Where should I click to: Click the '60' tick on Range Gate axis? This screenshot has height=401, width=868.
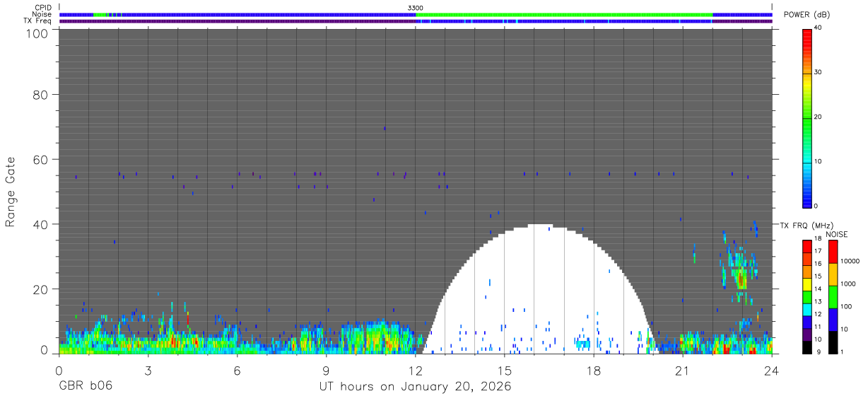[x=40, y=159]
